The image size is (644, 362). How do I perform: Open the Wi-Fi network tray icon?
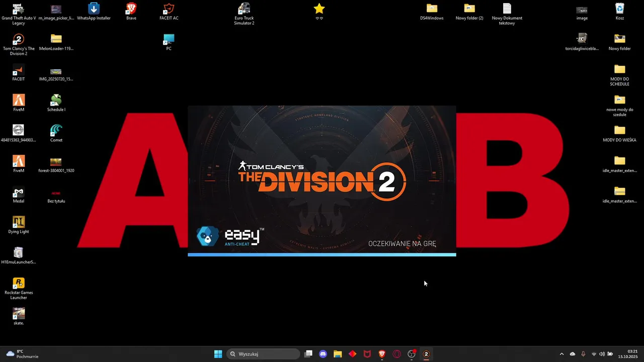point(594,354)
